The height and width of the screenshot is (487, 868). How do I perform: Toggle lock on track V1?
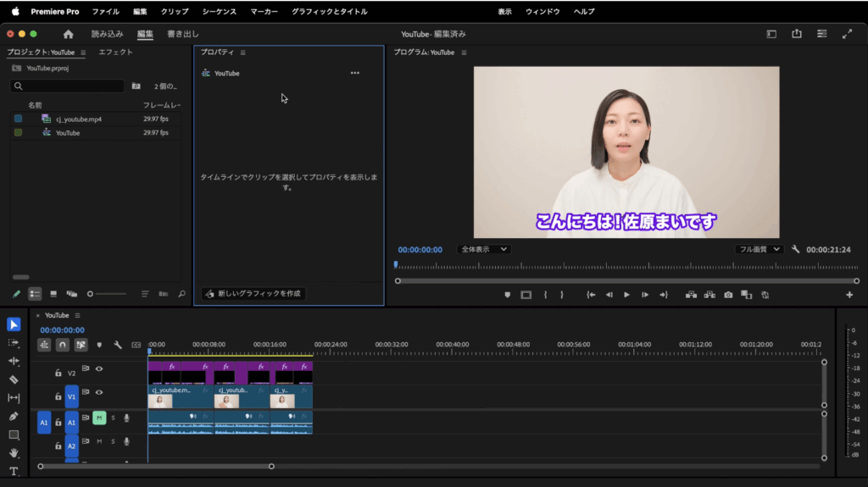click(58, 393)
